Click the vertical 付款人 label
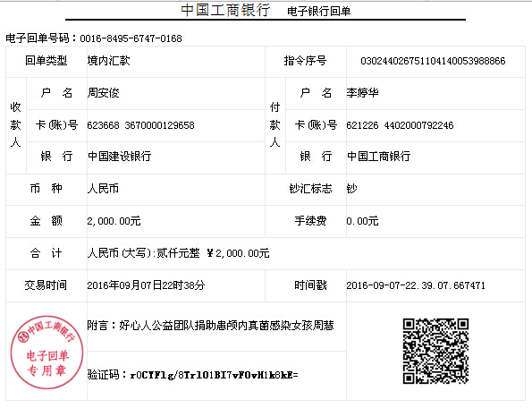This screenshot has height=408, width=532. tap(274, 124)
